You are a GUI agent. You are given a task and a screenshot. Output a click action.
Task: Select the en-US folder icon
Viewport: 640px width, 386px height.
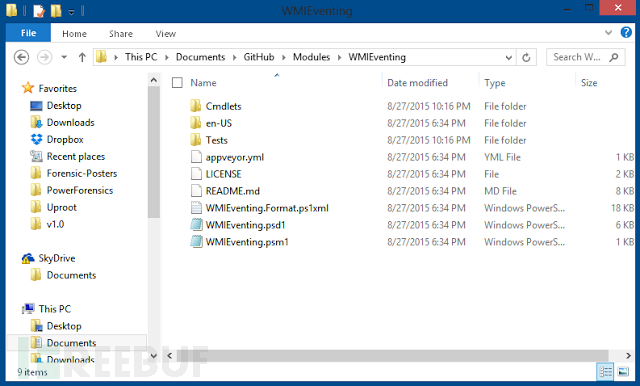tap(196, 123)
